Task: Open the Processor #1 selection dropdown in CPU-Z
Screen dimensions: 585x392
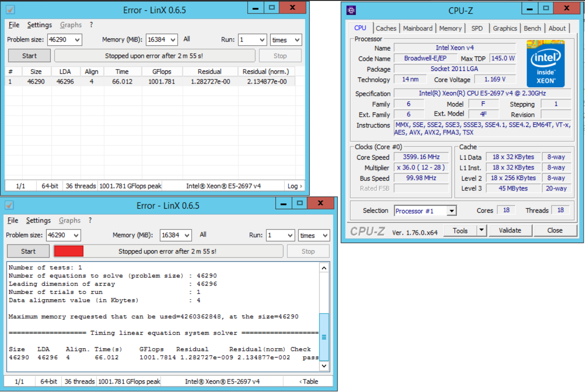Action: pos(451,211)
